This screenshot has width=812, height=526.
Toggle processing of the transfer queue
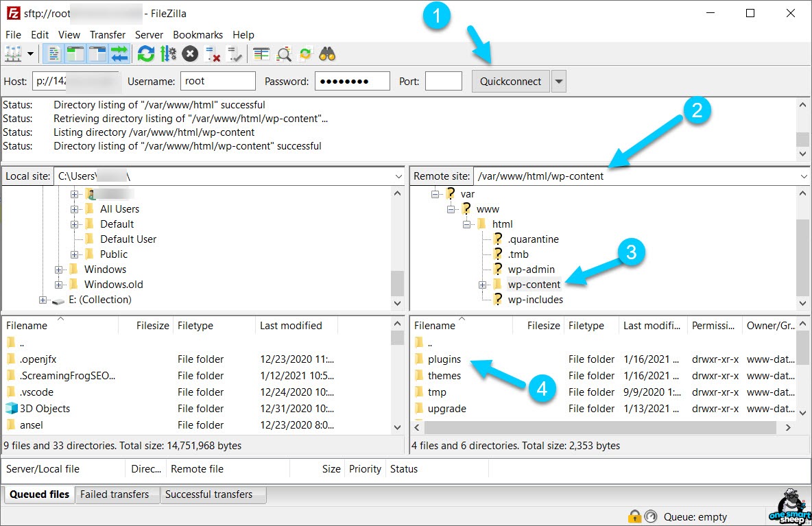(168, 54)
